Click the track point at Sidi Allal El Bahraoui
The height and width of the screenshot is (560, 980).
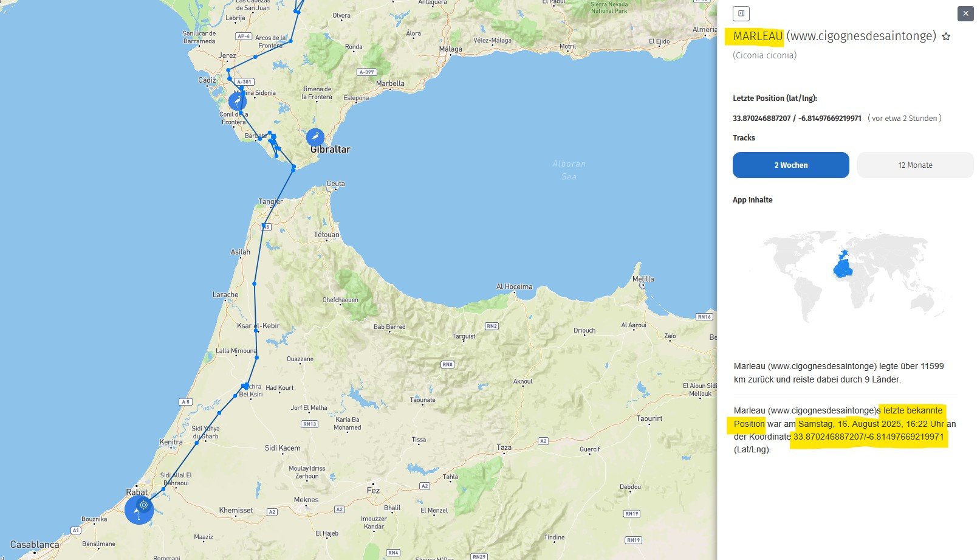point(163,489)
